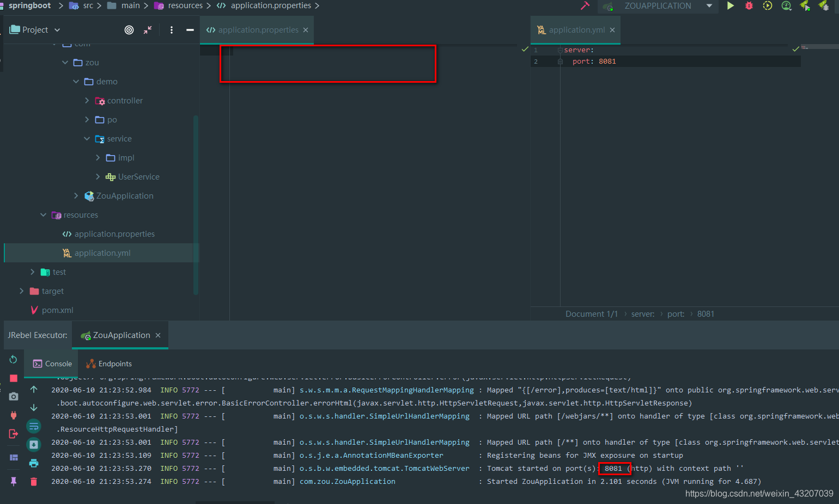Click the JRebel debug rocket icon

tap(823, 6)
